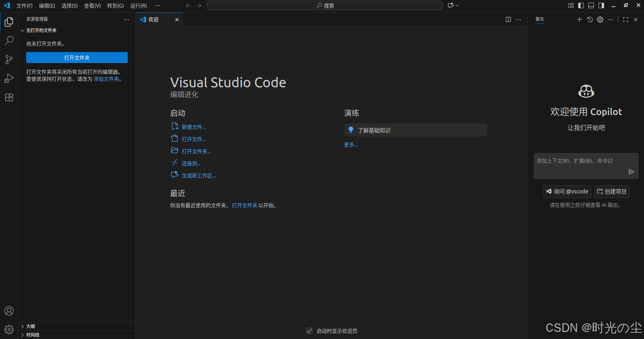Screen dimensions: 644x339
Task: Open chat panel more actions ellipsis
Action: pyautogui.click(x=610, y=20)
